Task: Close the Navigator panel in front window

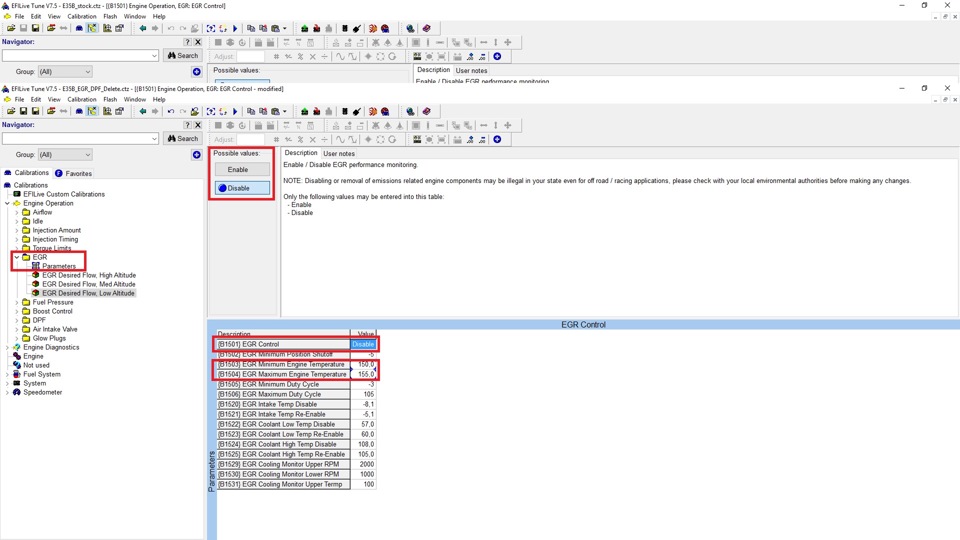Action: coord(198,125)
